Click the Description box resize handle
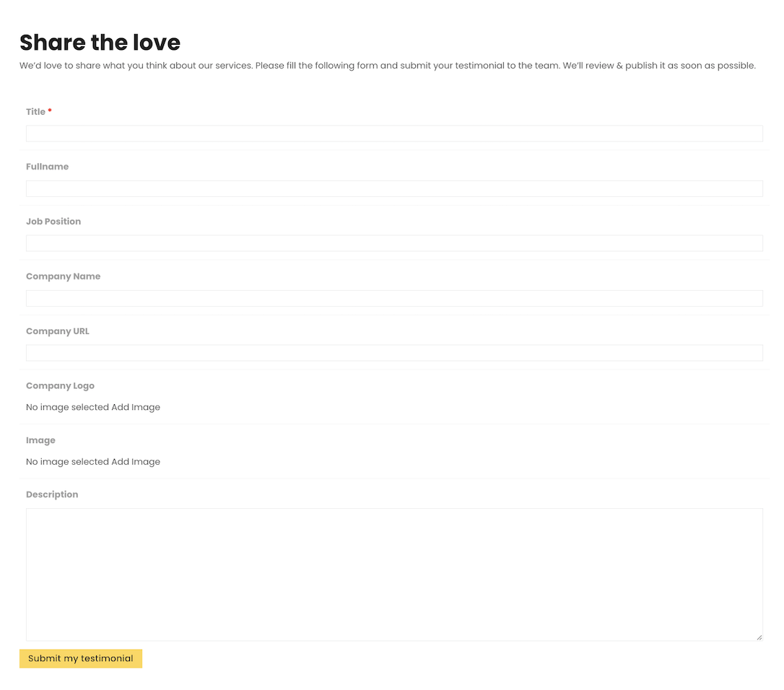This screenshot has height=690, width=784. click(759, 637)
